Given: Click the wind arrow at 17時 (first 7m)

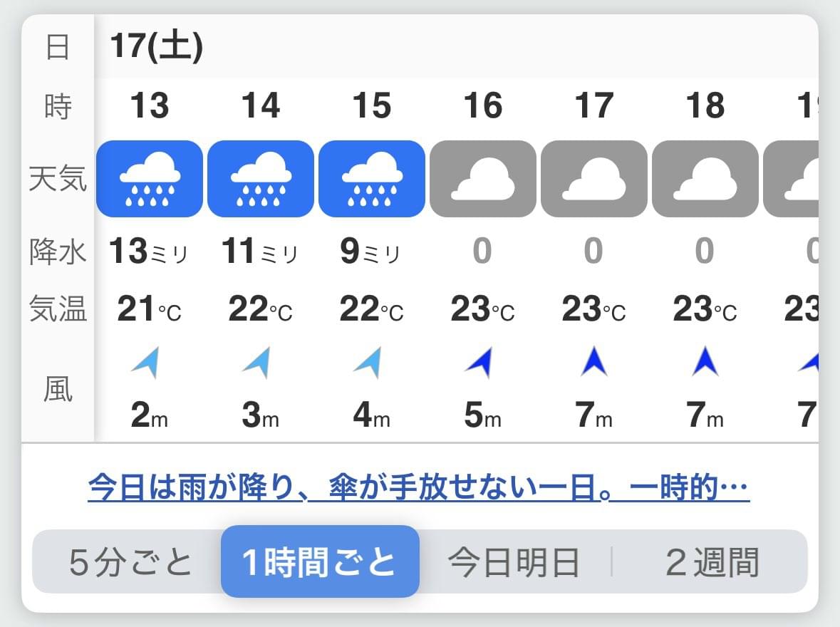Looking at the screenshot, I should click(594, 361).
